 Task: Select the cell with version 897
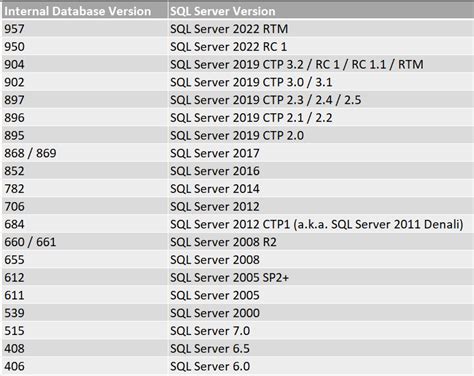coord(85,100)
